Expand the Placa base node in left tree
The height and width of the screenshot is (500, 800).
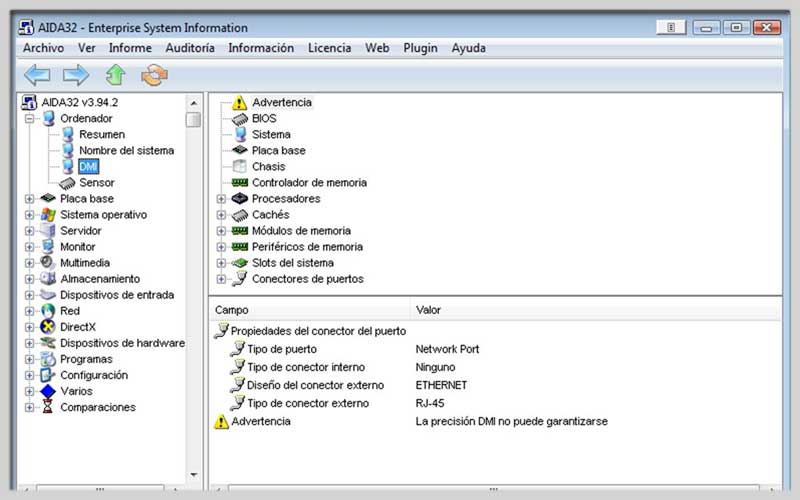click(x=30, y=199)
